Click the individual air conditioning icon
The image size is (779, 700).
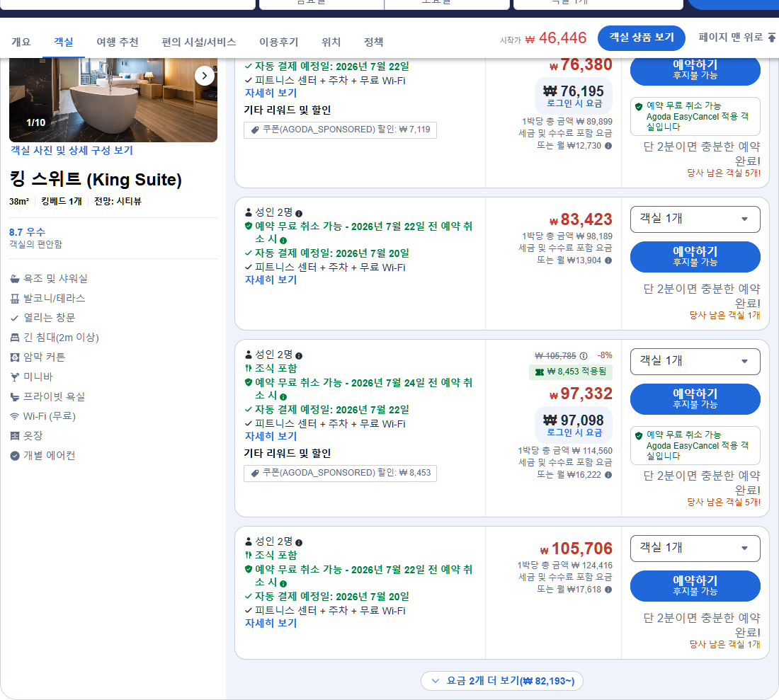pos(15,456)
